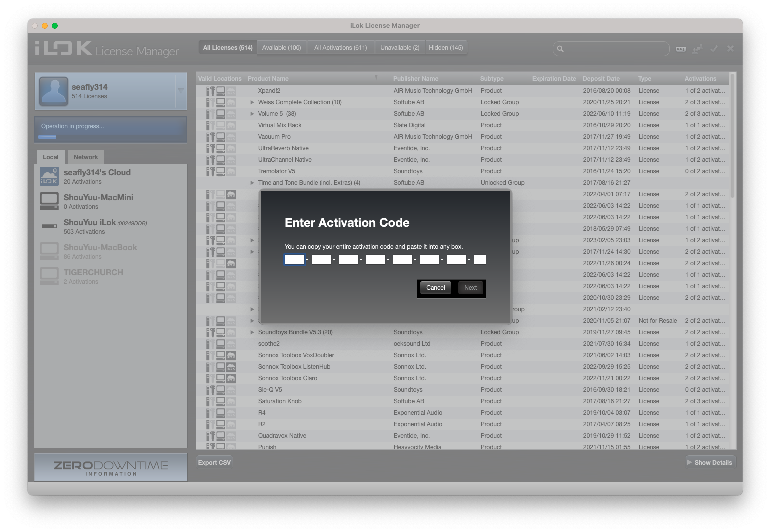The image size is (771, 532).
Task: Switch to All Licenses (514) tab
Action: tap(228, 48)
